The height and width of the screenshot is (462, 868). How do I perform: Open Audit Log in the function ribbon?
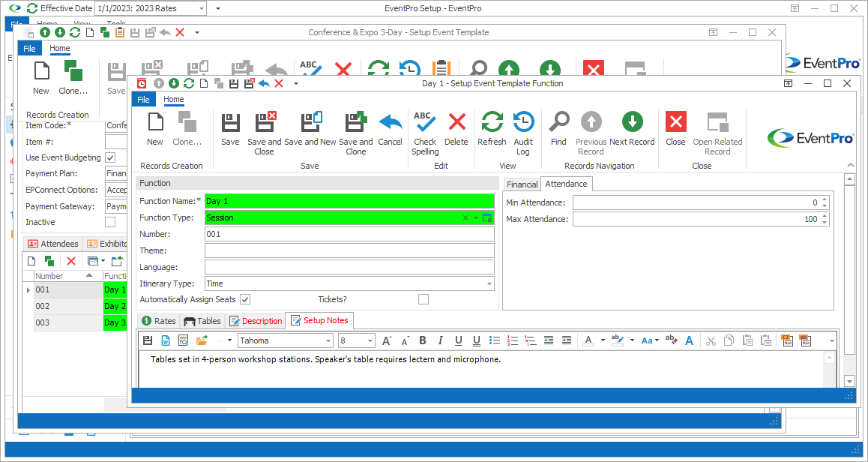(523, 133)
